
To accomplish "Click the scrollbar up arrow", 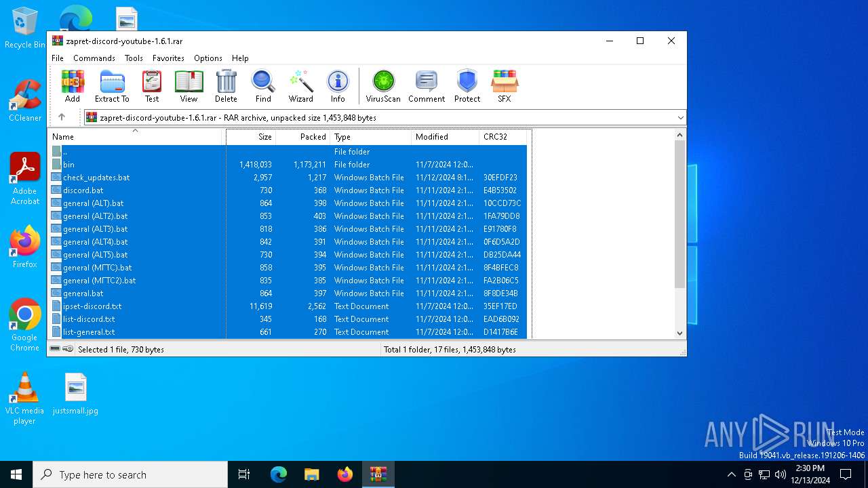I will 680,135.
